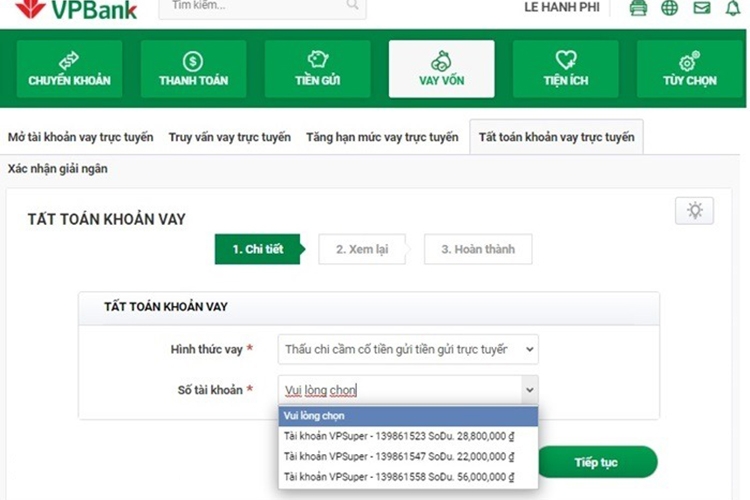
Task: Choose account 139861547 with balance 22,000,000
Action: coord(408,456)
